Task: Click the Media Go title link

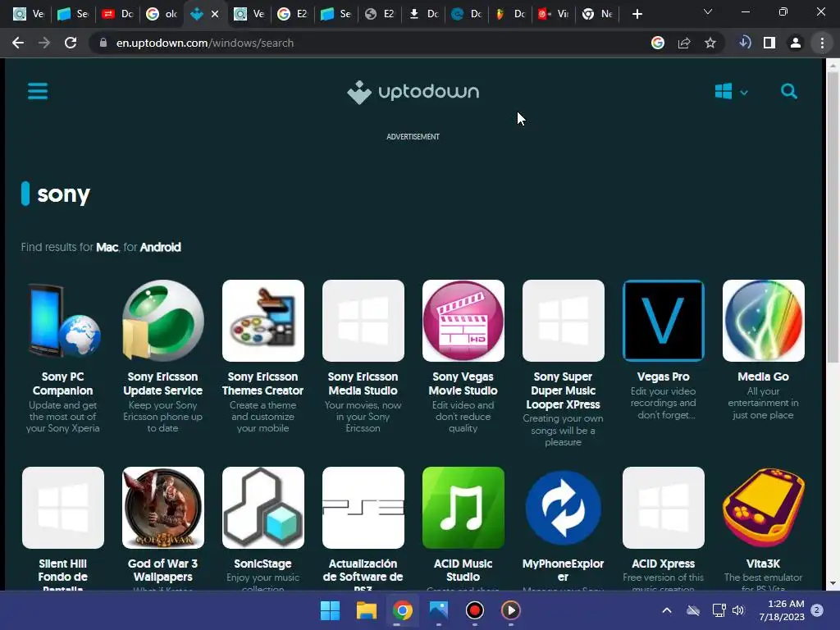Action: [764, 377]
